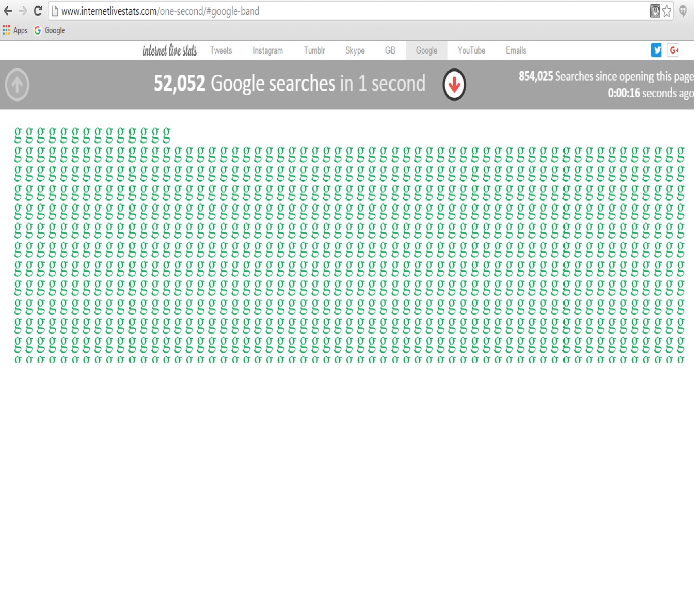This screenshot has height=599, width=700.
Task: Share the page via Twitter icon
Action: tap(656, 50)
